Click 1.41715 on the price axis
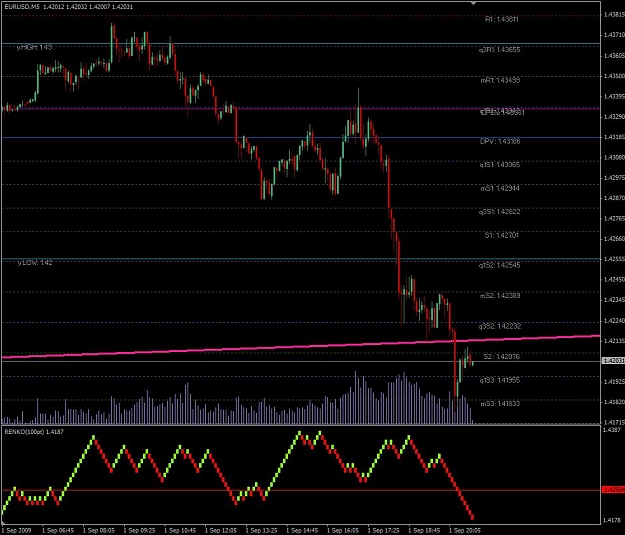This screenshot has height=535, width=625. (614, 422)
